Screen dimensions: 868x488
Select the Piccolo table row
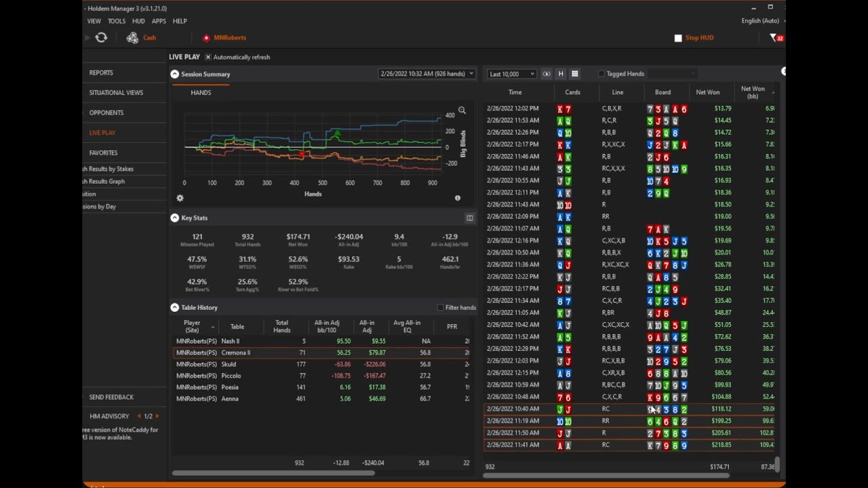[322, 375]
